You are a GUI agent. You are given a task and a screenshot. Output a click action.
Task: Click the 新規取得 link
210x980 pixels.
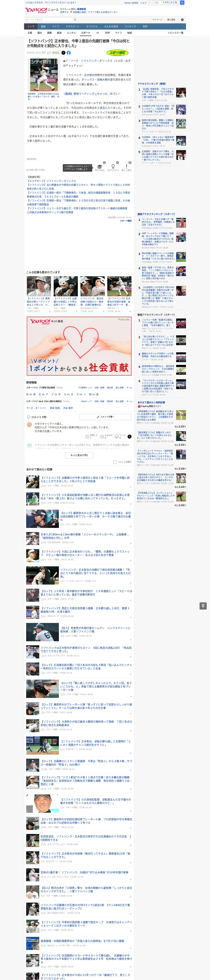click(82, 9)
